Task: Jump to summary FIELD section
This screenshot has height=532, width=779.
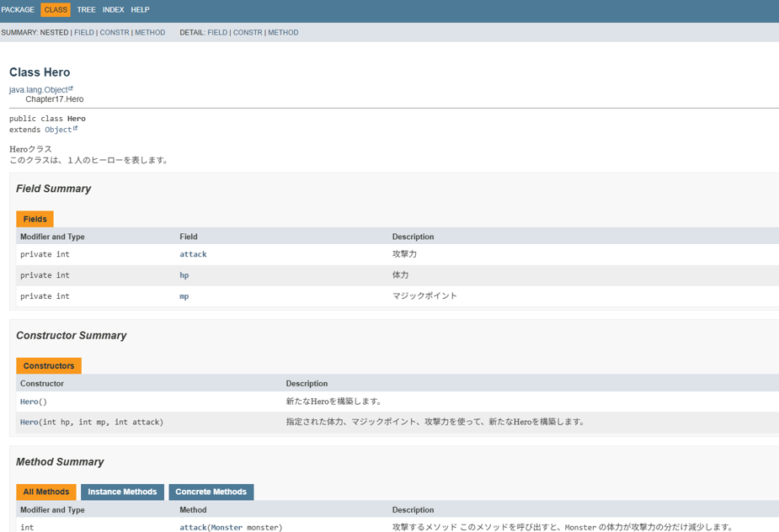Action: click(84, 32)
